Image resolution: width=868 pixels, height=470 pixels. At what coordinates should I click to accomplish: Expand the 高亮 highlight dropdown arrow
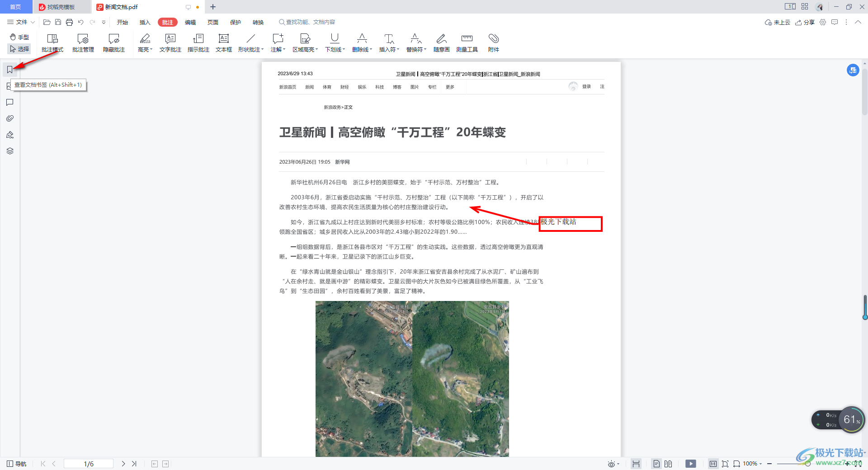151,50
